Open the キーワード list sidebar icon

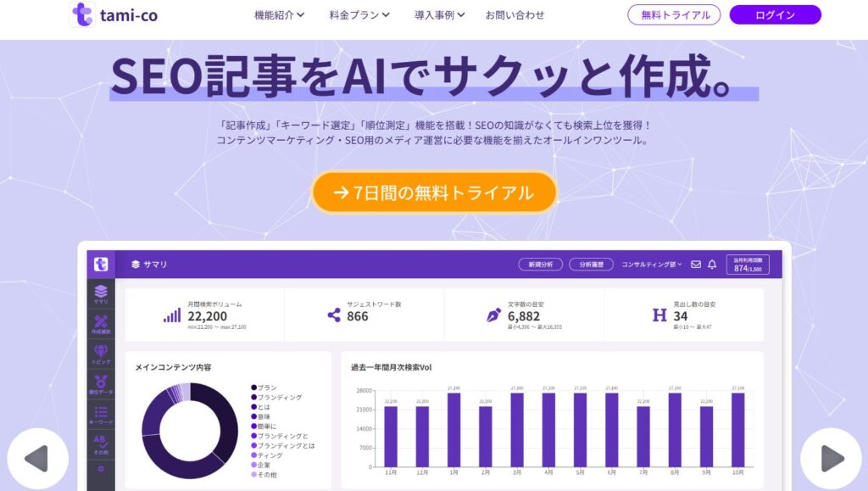[101, 416]
